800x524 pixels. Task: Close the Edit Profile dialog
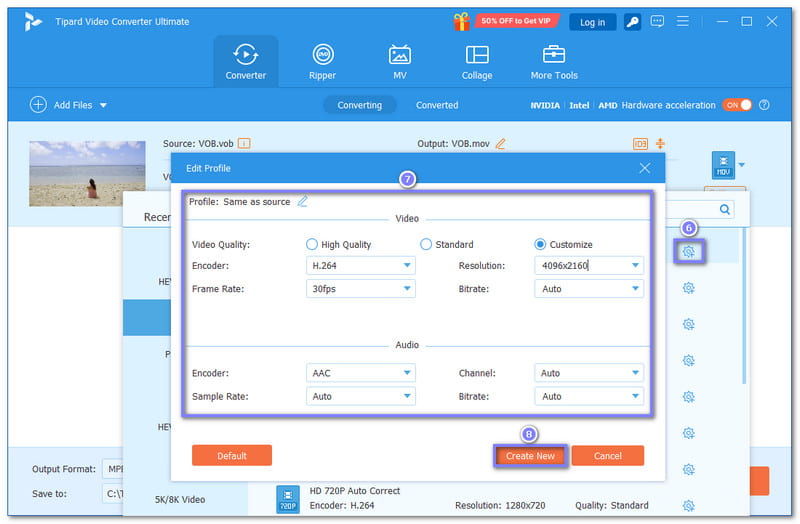[644, 168]
